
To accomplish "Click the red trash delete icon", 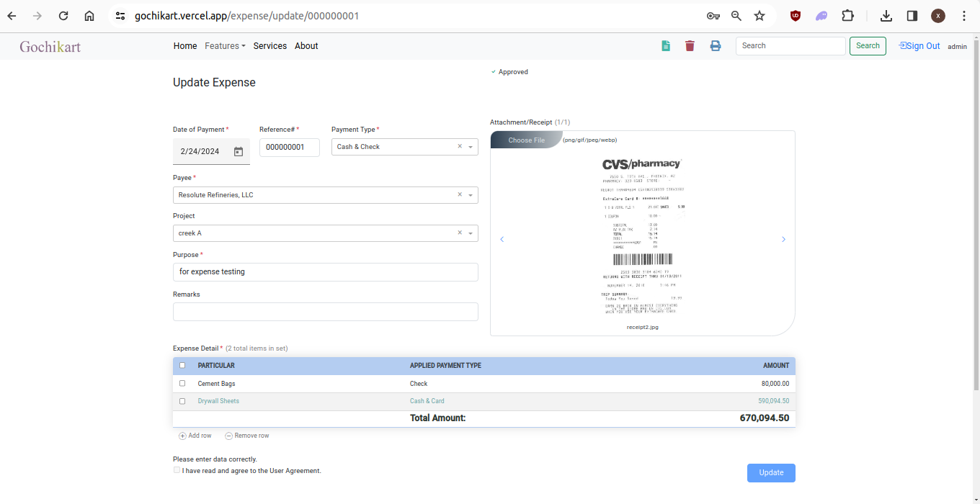I will pos(690,46).
